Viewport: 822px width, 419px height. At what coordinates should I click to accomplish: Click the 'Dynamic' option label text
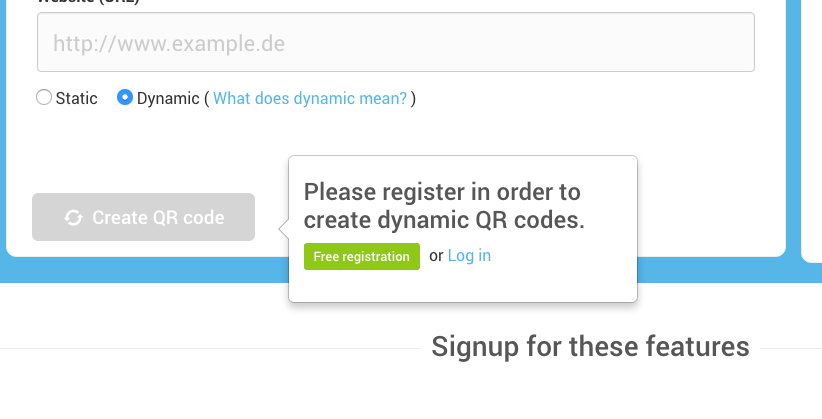pyautogui.click(x=168, y=98)
